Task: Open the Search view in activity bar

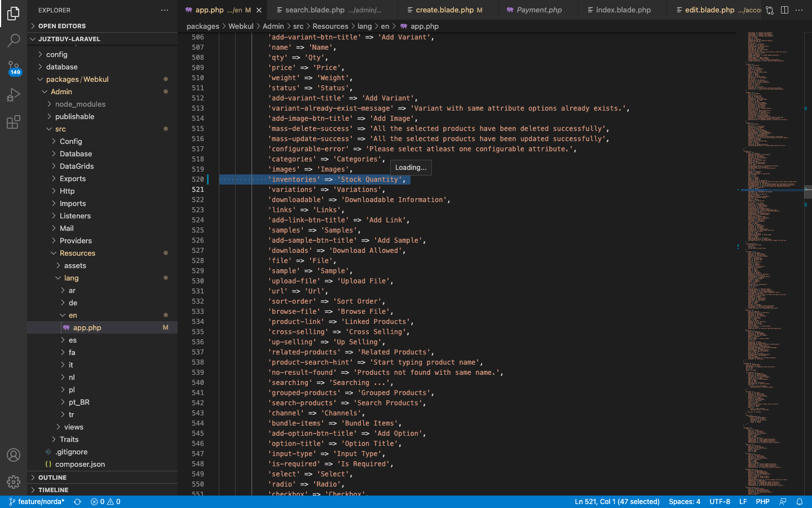Action: tap(14, 40)
